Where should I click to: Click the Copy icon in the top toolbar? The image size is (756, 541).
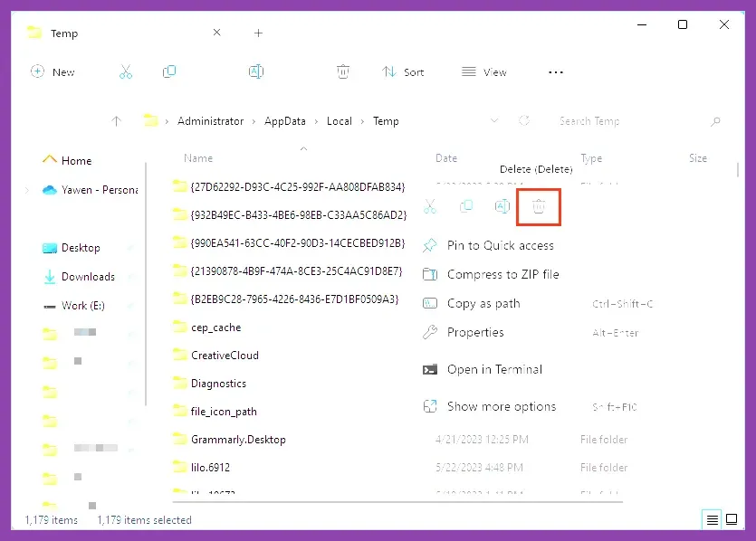click(x=169, y=71)
